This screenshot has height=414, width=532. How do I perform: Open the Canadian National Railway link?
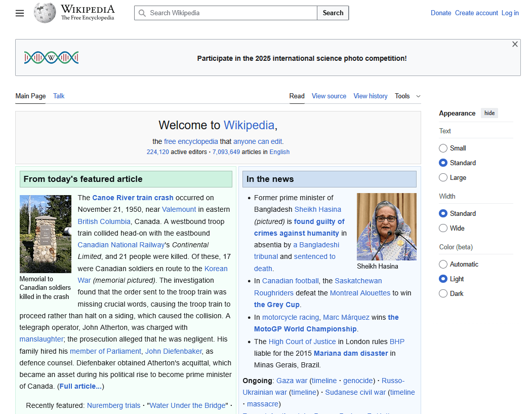tap(121, 245)
